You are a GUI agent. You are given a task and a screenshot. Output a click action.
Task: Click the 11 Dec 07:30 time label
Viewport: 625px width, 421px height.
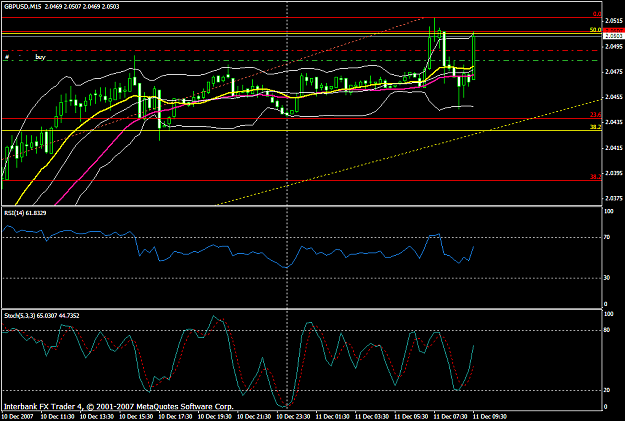tap(450, 417)
